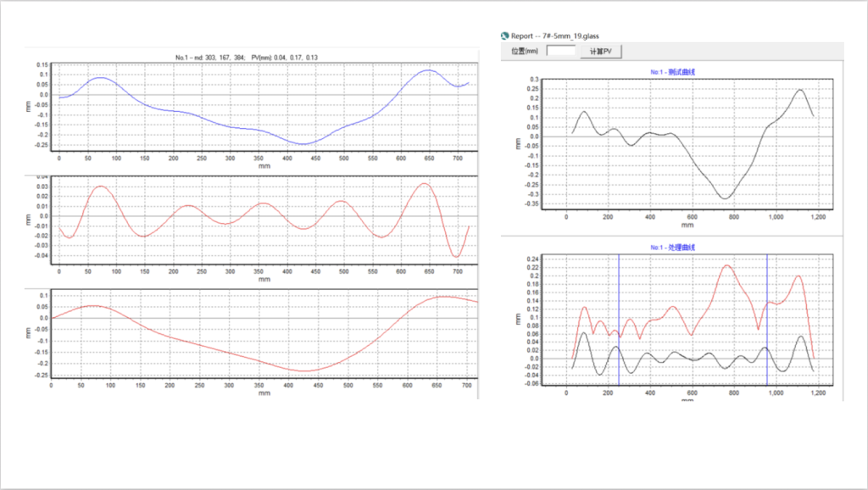The width and height of the screenshot is (868, 490).
Task: Click the black curve's first peak in 处理曲线 chart
Action: pyautogui.click(x=584, y=333)
